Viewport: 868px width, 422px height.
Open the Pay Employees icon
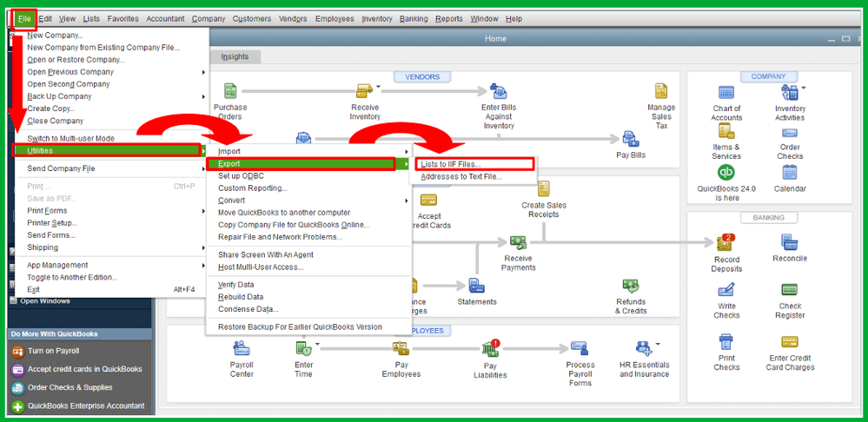(401, 348)
